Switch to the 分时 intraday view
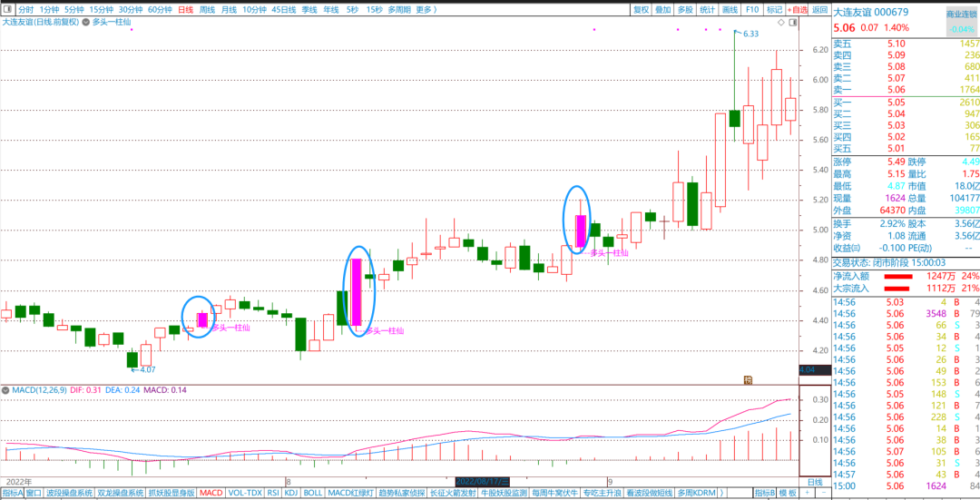 (25, 9)
